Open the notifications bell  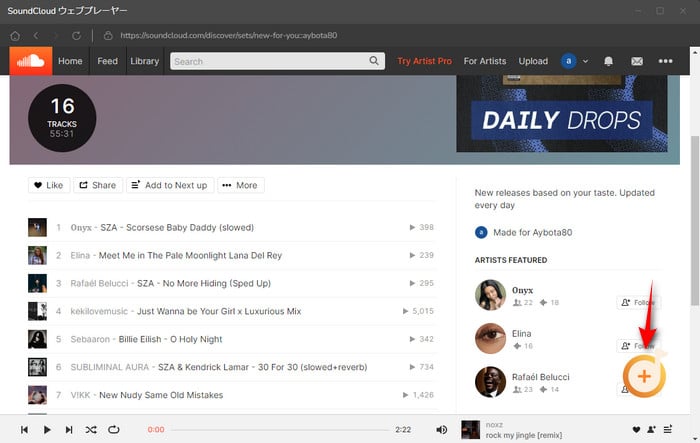click(x=608, y=61)
